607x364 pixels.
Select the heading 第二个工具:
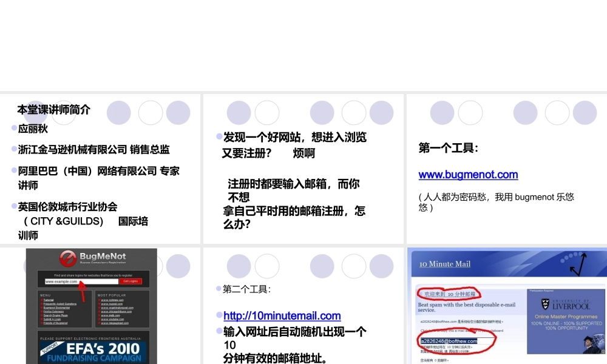click(246, 289)
